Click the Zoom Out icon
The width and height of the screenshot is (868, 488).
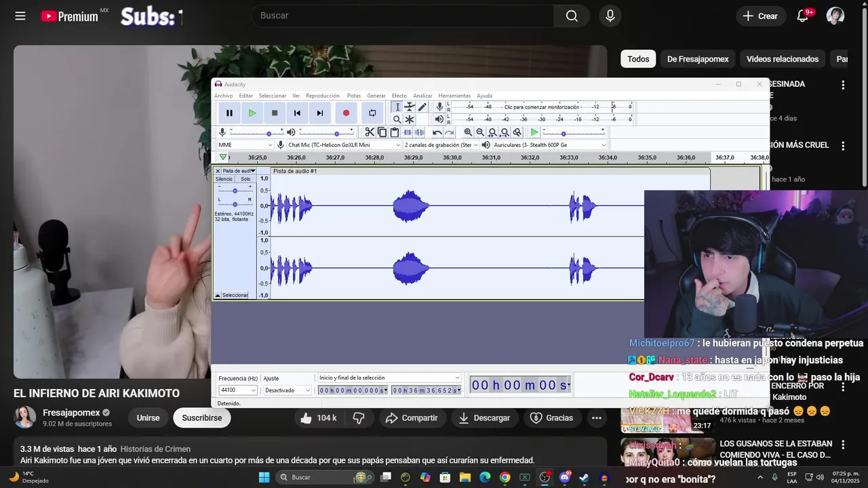pyautogui.click(x=480, y=132)
